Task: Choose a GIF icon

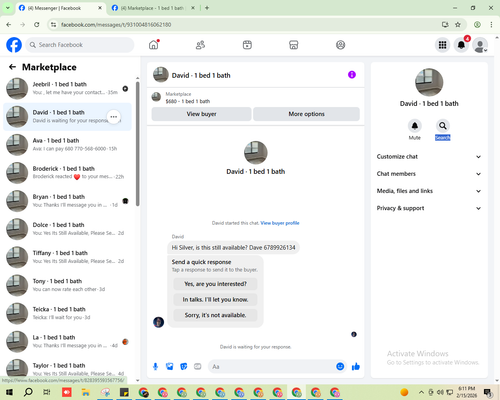Action: point(198,367)
